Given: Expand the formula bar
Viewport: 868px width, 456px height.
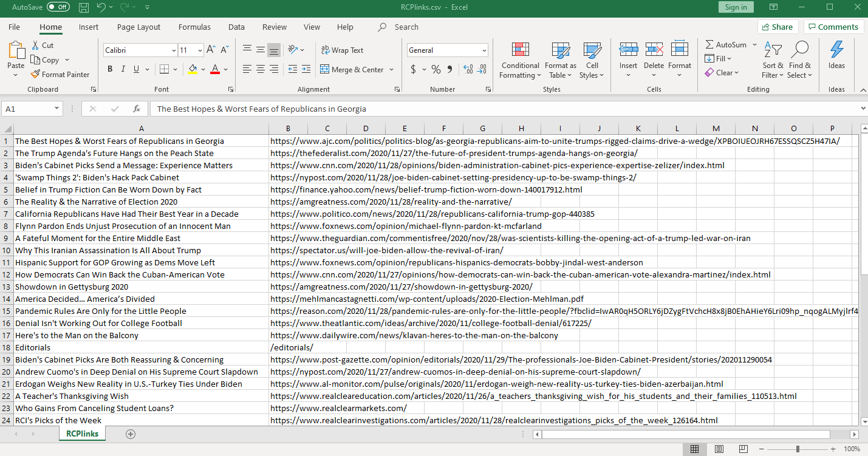Looking at the screenshot, I should point(863,109).
